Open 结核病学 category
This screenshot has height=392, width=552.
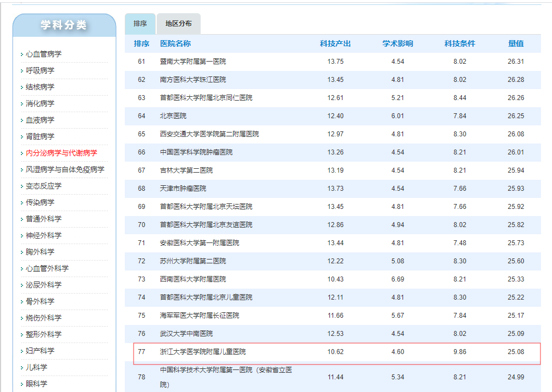[40, 87]
